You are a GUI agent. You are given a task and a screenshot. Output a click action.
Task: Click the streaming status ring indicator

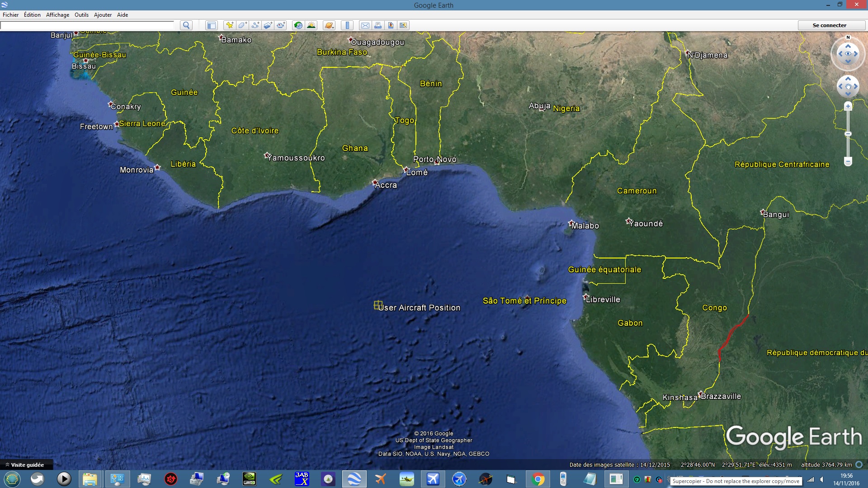click(859, 465)
